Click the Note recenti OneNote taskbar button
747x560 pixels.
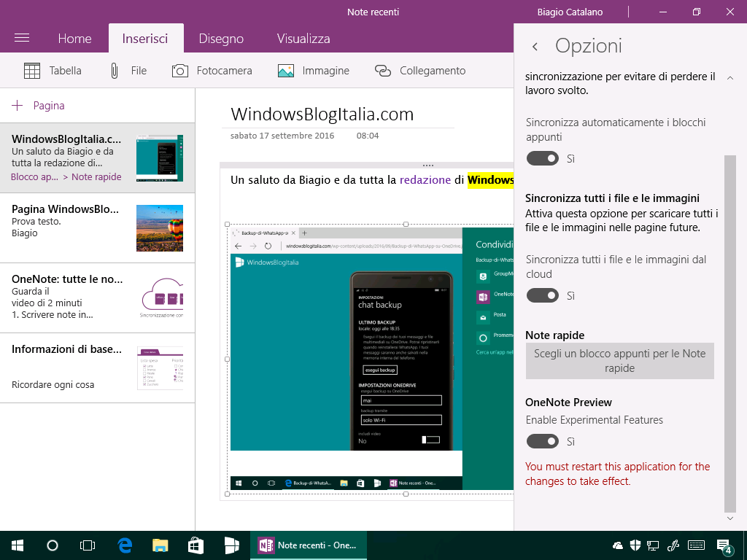[x=309, y=545]
